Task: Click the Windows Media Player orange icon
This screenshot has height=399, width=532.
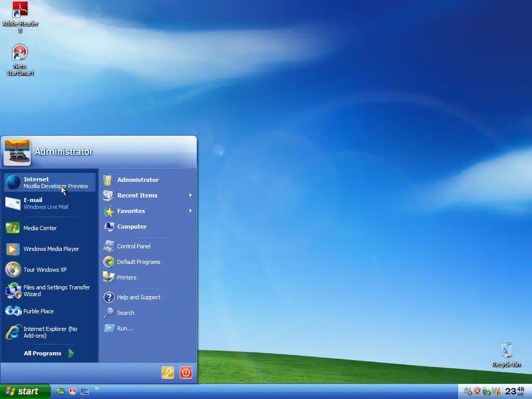Action: point(12,249)
